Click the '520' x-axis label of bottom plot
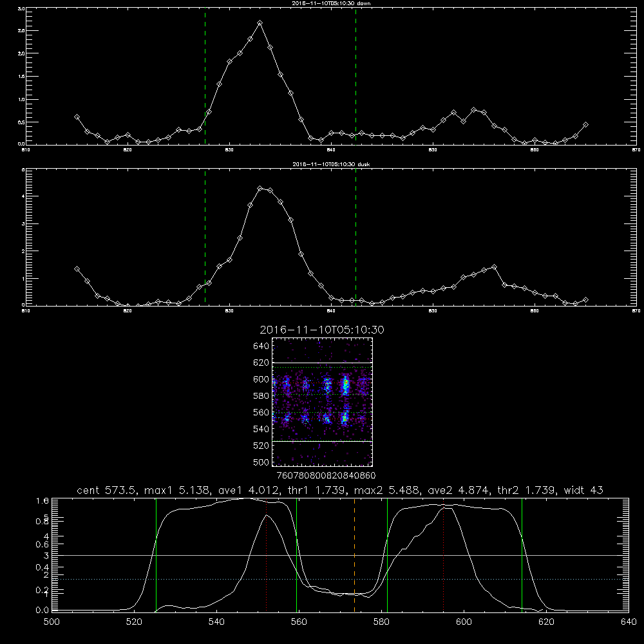This screenshot has height=644, width=644. [134, 622]
